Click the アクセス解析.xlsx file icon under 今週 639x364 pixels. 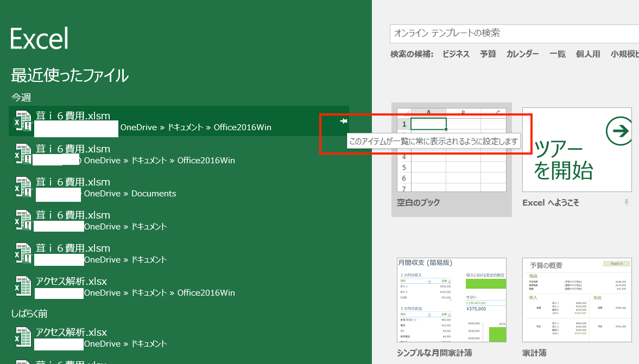[x=23, y=286]
